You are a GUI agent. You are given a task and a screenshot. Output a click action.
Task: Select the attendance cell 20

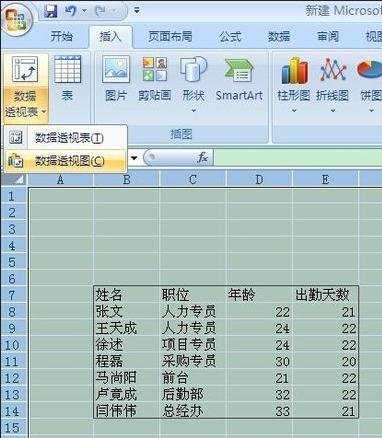pyautogui.click(x=325, y=361)
